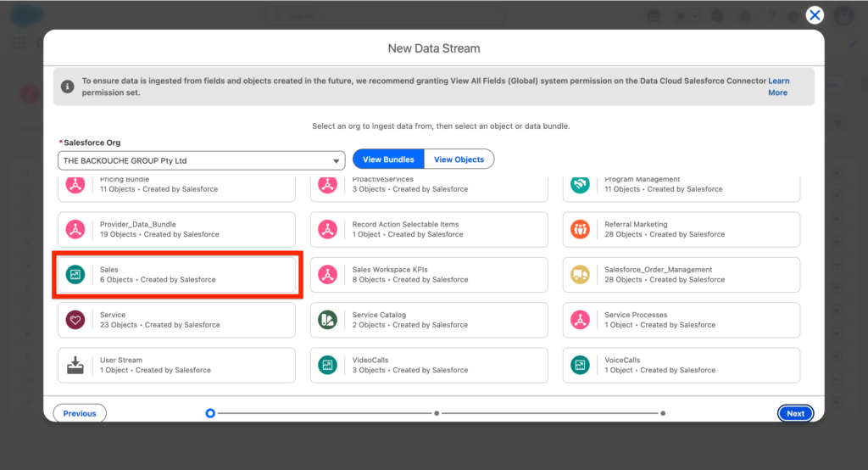Switch to View Objects

pos(459,159)
